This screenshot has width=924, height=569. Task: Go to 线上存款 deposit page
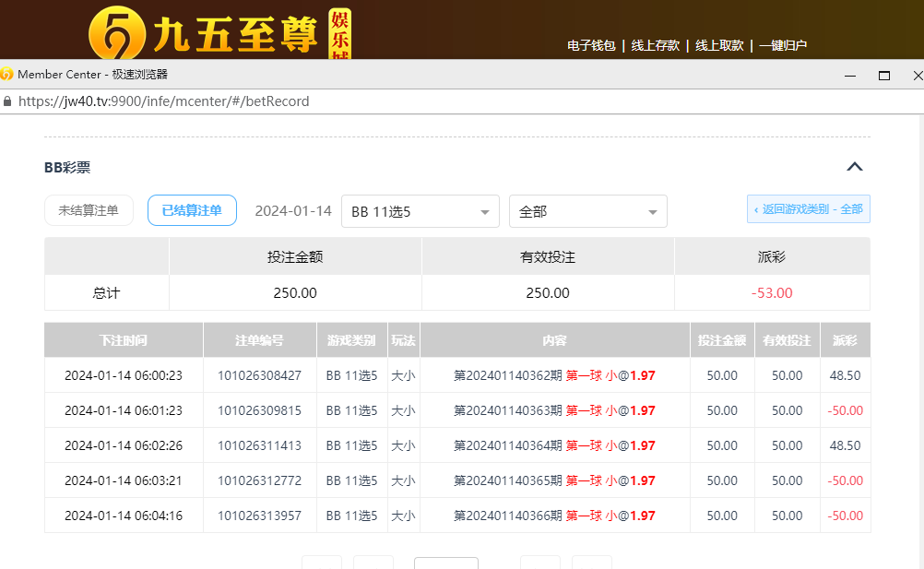[x=655, y=45]
